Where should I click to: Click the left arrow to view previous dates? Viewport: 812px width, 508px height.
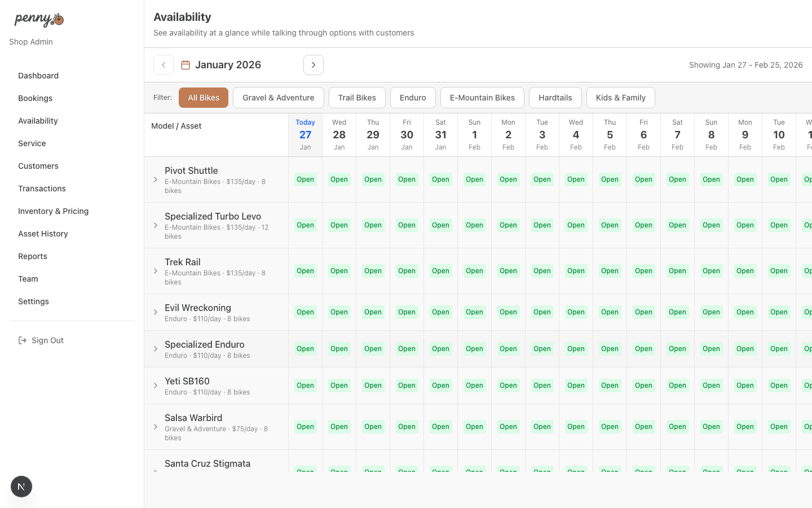pos(164,64)
